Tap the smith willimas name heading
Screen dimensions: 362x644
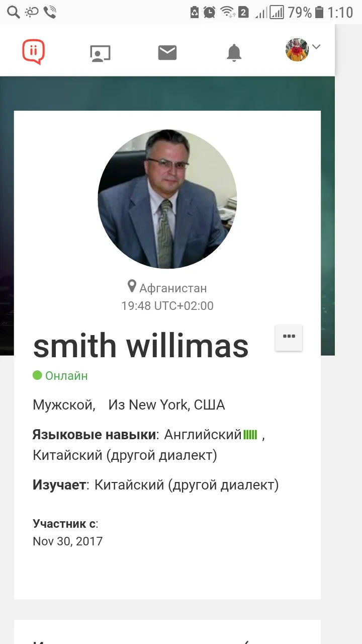pos(141,346)
